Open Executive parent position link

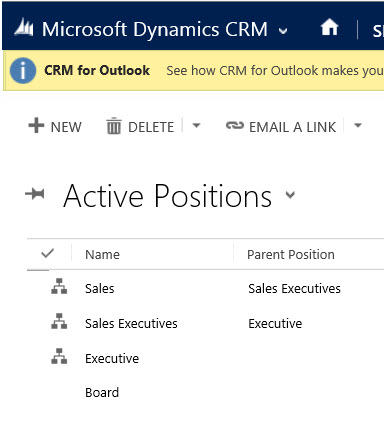[x=275, y=324]
